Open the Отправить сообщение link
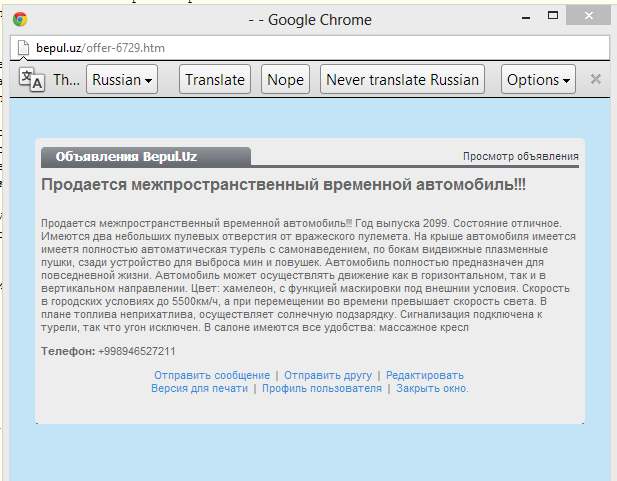Screen dimensions: 617x481 pyautogui.click(x=212, y=375)
